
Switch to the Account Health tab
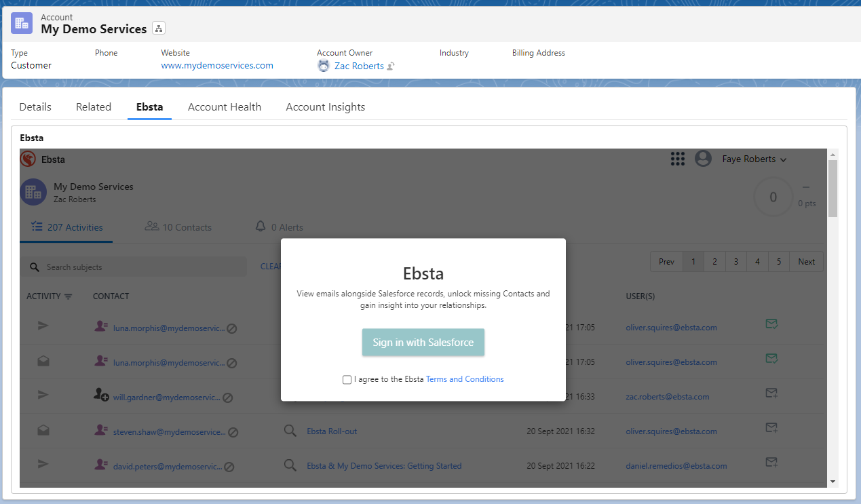pos(224,107)
